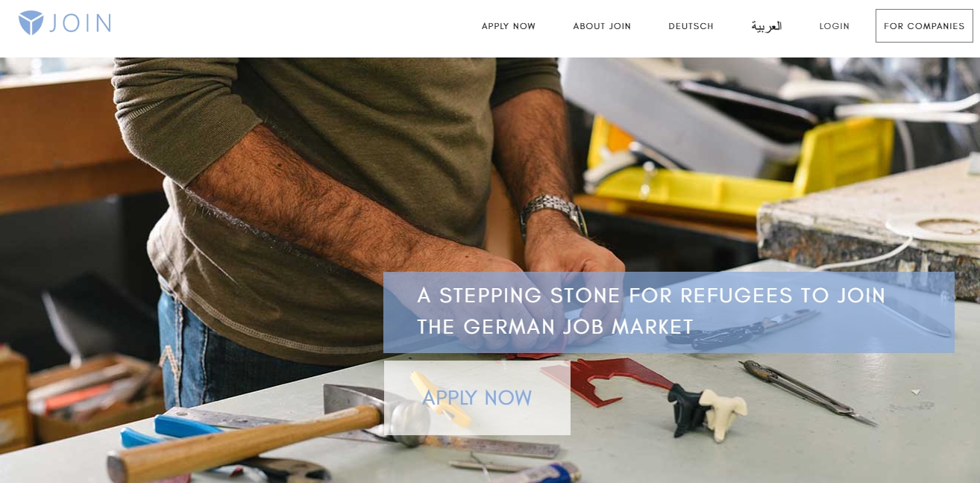Click the JOIN wordmark text in header
980x483 pixels.
click(81, 23)
